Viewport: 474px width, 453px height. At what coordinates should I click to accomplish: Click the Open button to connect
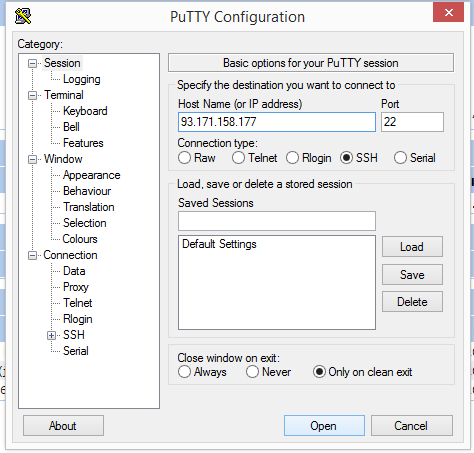tap(324, 426)
